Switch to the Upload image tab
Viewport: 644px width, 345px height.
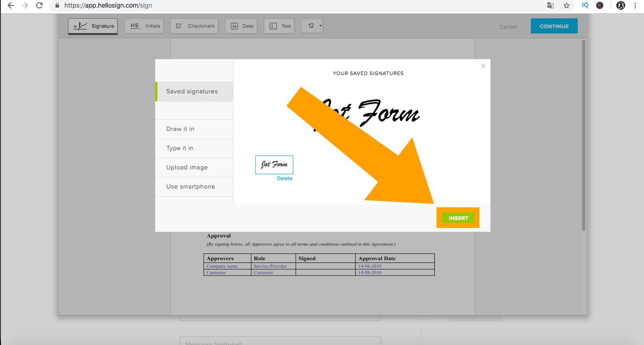(x=194, y=168)
